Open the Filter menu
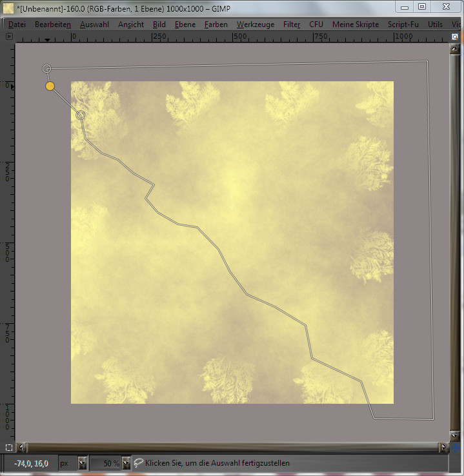This screenshot has height=476, width=464. click(x=292, y=24)
